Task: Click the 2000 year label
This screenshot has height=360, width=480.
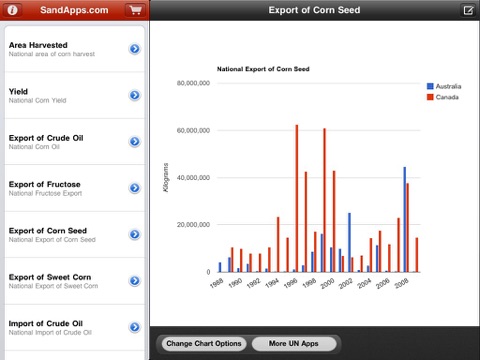Action: [327, 283]
